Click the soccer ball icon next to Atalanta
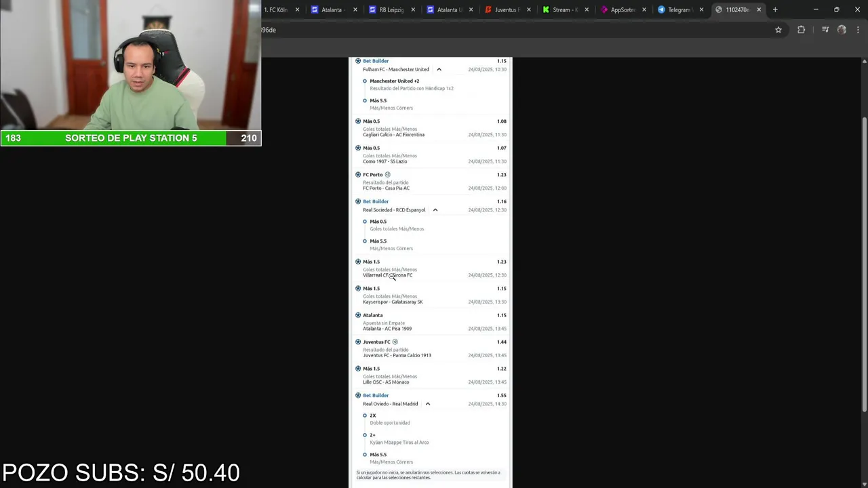 (358, 315)
